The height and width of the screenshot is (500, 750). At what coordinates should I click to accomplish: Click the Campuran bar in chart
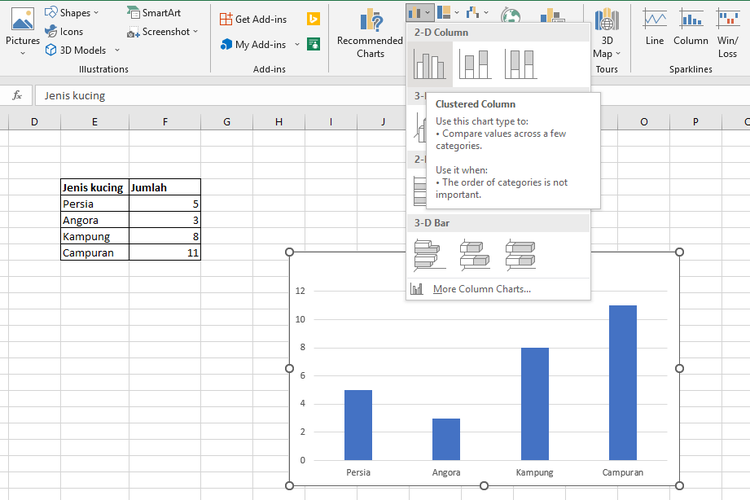click(x=622, y=382)
